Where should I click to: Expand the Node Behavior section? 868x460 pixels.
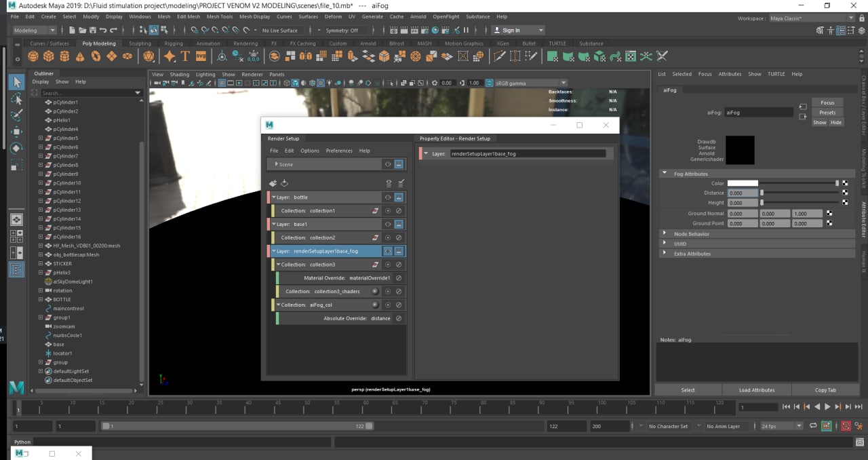(x=665, y=233)
